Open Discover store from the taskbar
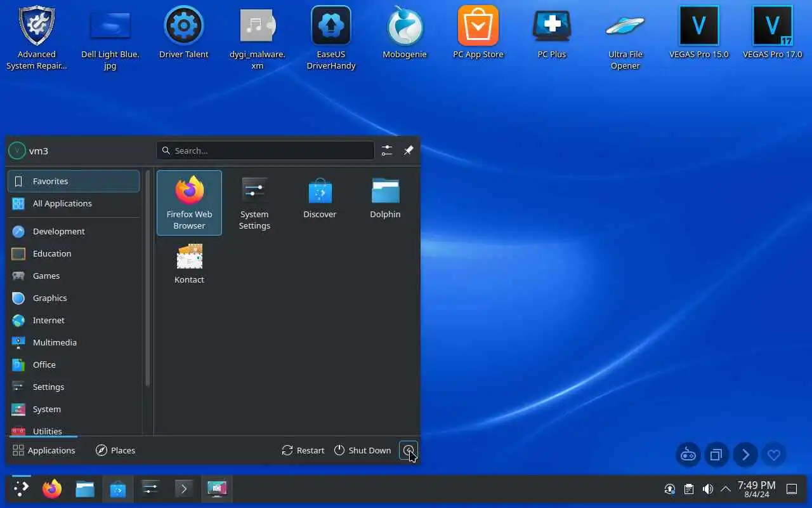 [x=118, y=489]
